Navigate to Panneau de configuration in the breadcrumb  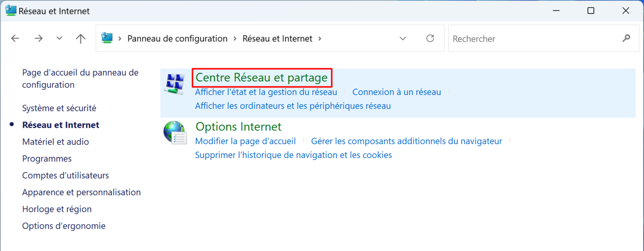coord(177,38)
